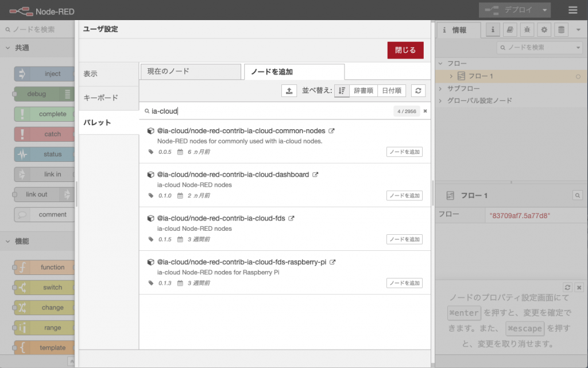Clear the ia-cloud search with the x

point(424,111)
